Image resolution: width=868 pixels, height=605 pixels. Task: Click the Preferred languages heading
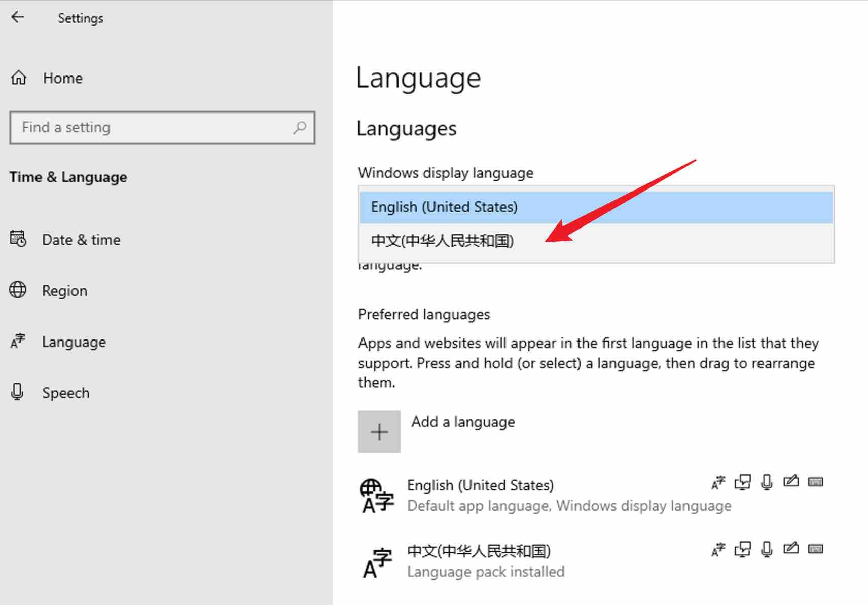pyautogui.click(x=424, y=315)
